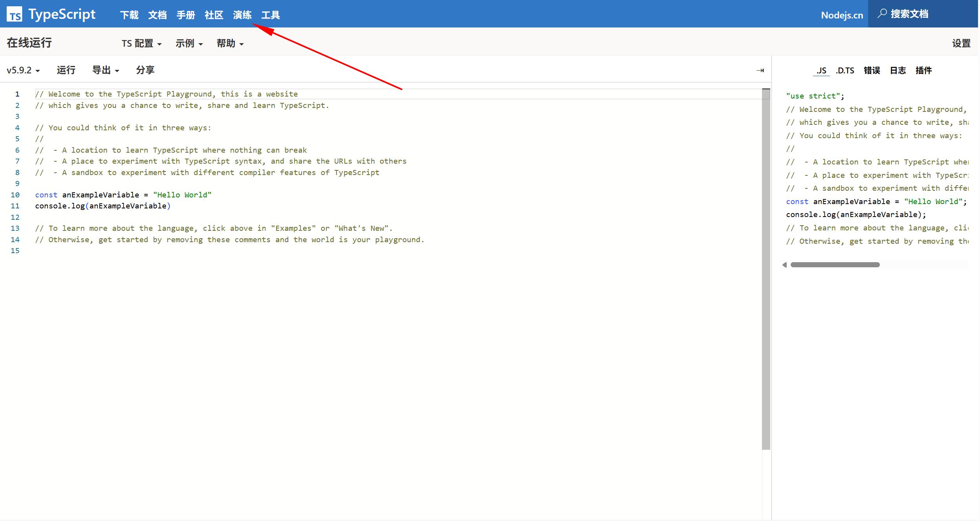Visit the Nodejs.cn link
Image resolution: width=980 pixels, height=522 pixels.
[842, 15]
